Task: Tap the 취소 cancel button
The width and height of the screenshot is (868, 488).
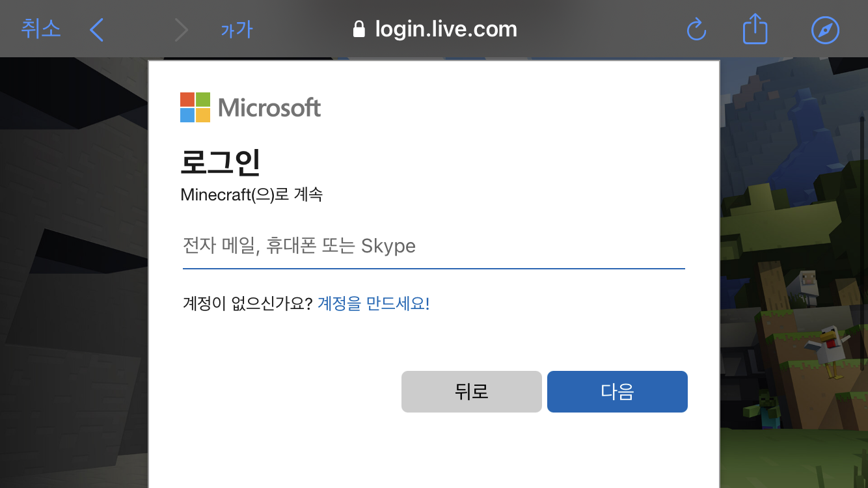Action: click(x=41, y=29)
